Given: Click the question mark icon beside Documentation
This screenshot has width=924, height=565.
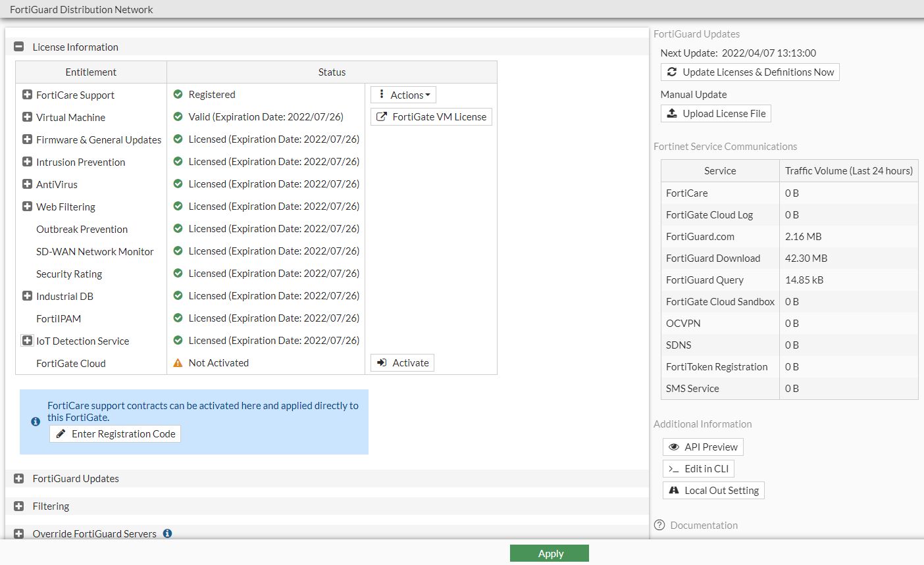Looking at the screenshot, I should point(659,525).
